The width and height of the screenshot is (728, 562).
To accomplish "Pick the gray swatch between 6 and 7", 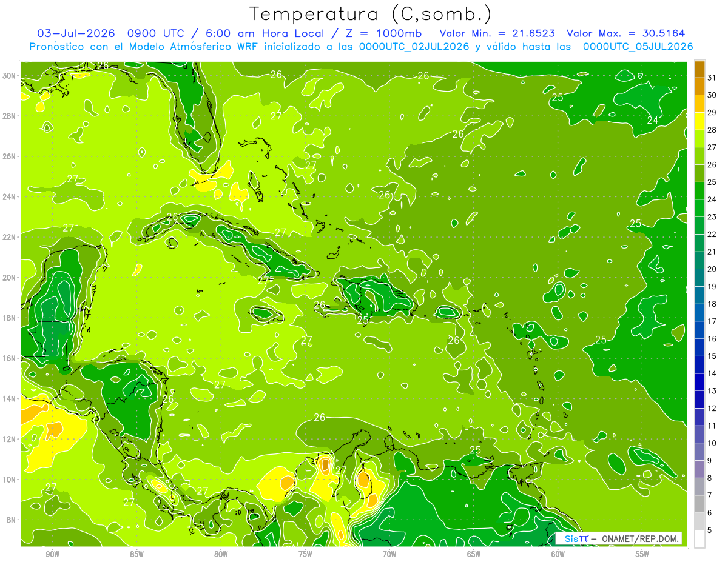I will (x=699, y=504).
